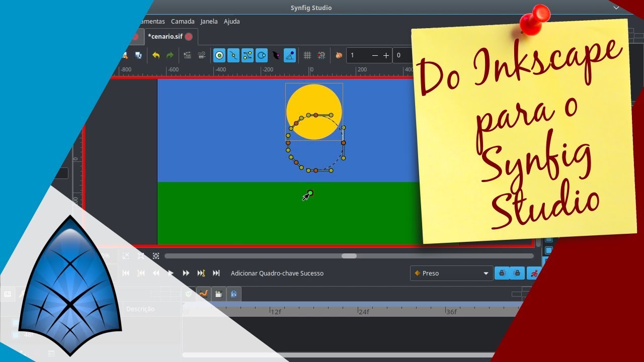Click the green handle near the cursor
The width and height of the screenshot is (644, 362).
310,193
